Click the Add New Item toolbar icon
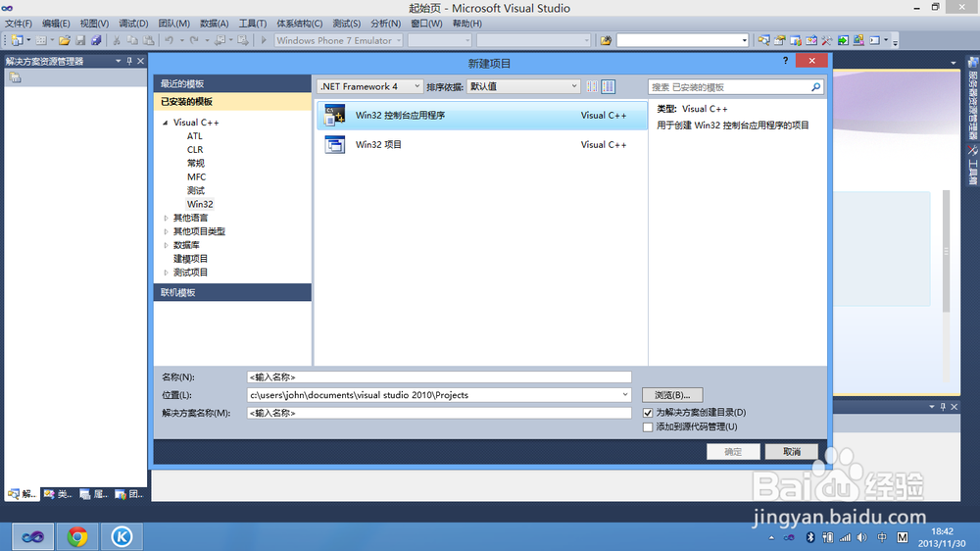980x551 pixels. [41, 40]
